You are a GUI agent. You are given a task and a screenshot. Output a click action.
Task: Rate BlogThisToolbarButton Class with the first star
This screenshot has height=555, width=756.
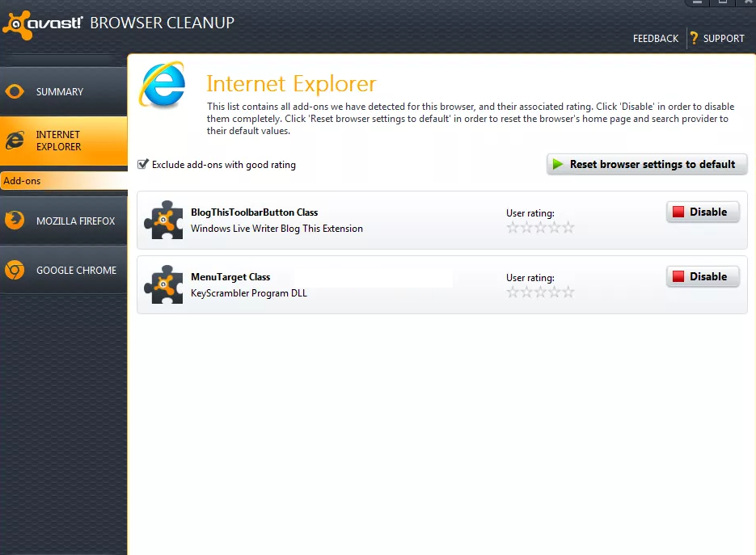click(513, 228)
